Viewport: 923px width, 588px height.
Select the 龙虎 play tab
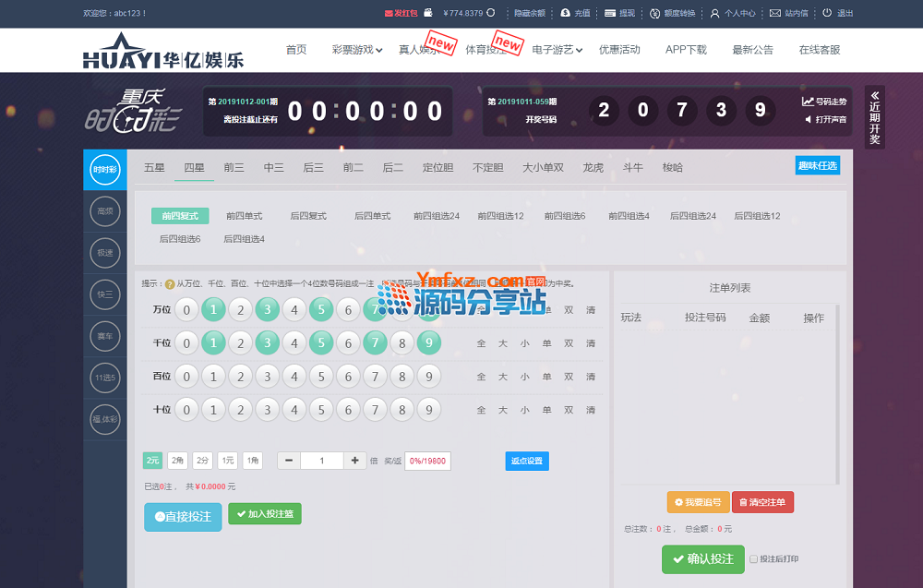[593, 167]
